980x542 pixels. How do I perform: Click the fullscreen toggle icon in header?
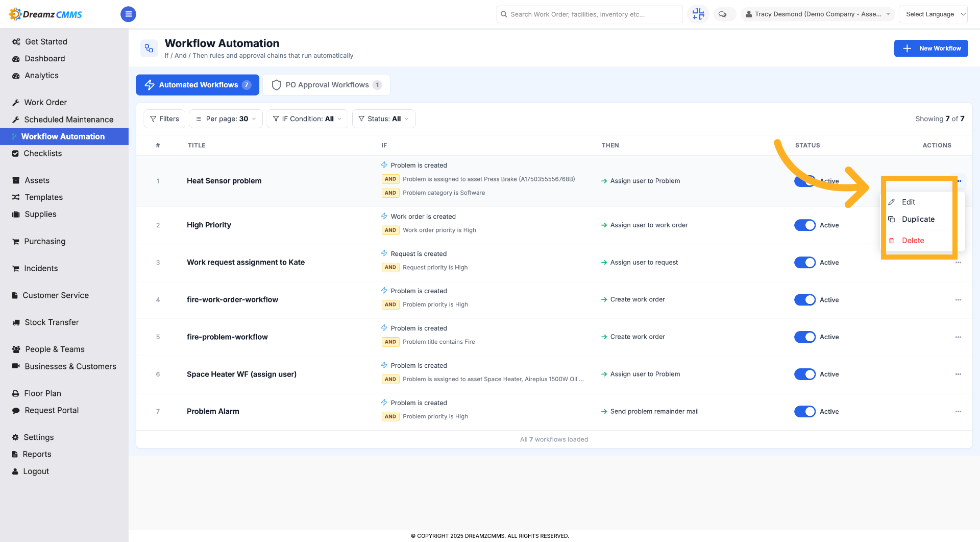click(698, 14)
